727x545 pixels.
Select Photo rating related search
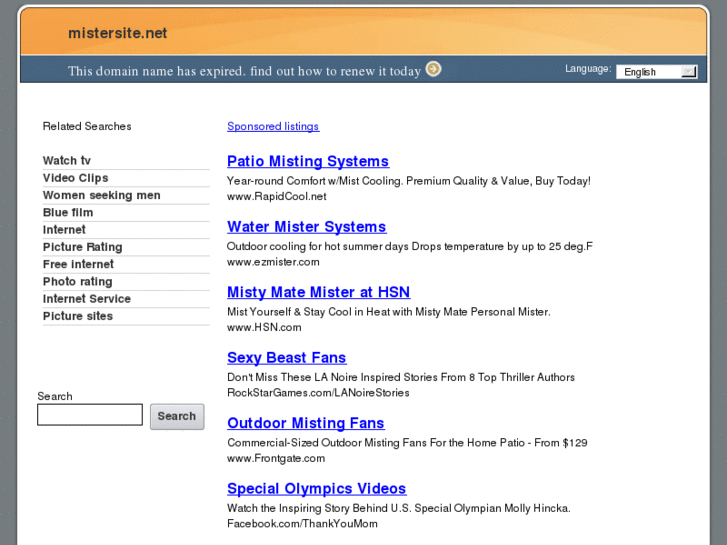pos(77,282)
